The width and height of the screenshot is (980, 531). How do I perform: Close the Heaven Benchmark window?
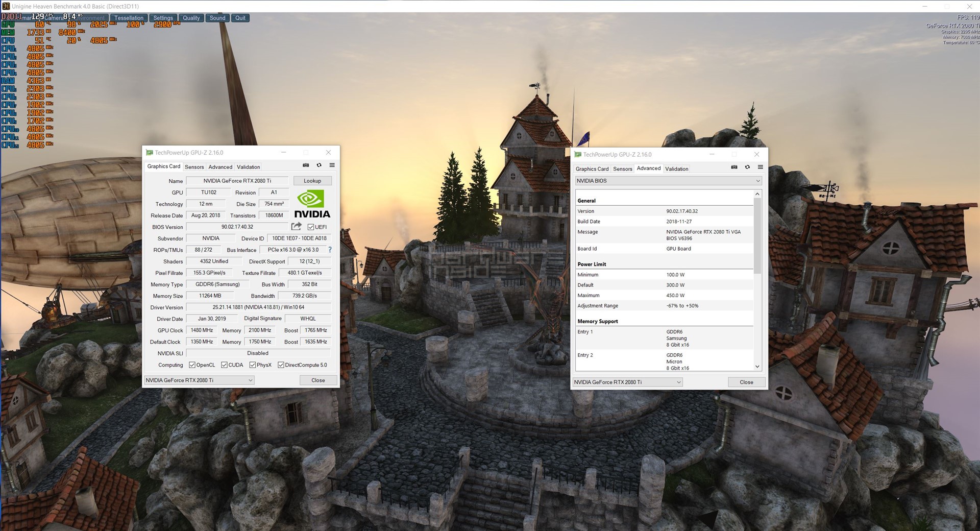coord(969,6)
